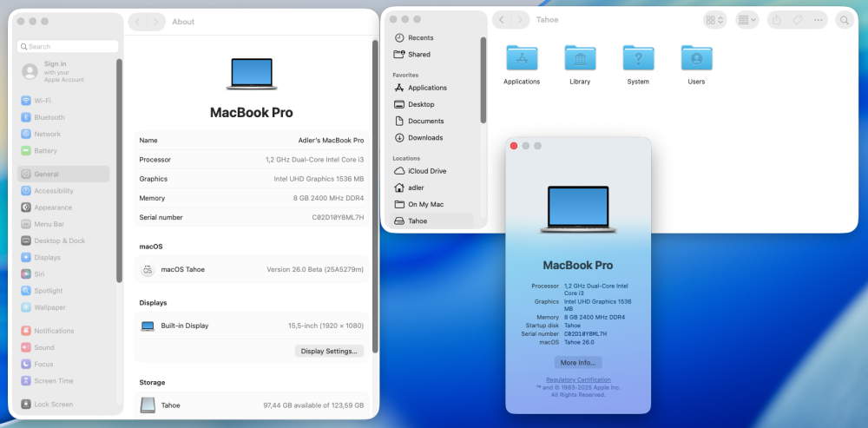
Task: Click the settings sidebar scrollbar
Action: (119, 170)
